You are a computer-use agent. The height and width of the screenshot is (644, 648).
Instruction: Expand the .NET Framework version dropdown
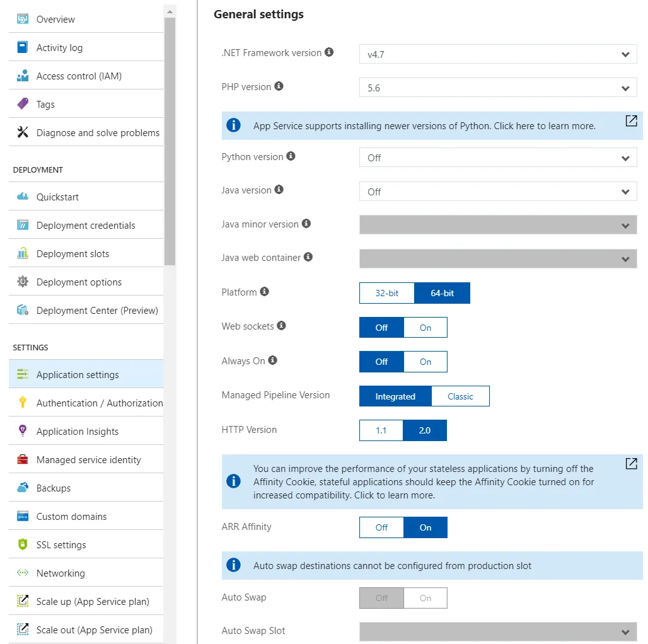pyautogui.click(x=498, y=54)
